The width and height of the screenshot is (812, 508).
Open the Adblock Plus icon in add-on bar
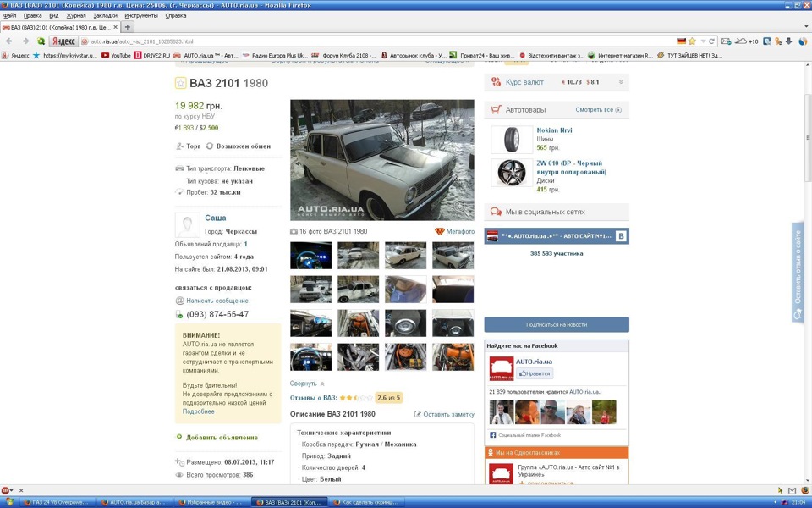point(5,490)
